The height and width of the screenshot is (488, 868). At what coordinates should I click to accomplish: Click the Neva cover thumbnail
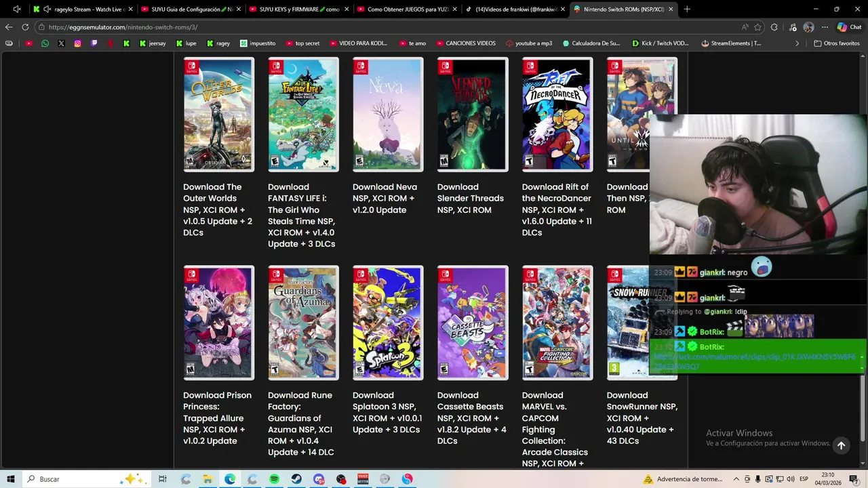tap(388, 115)
